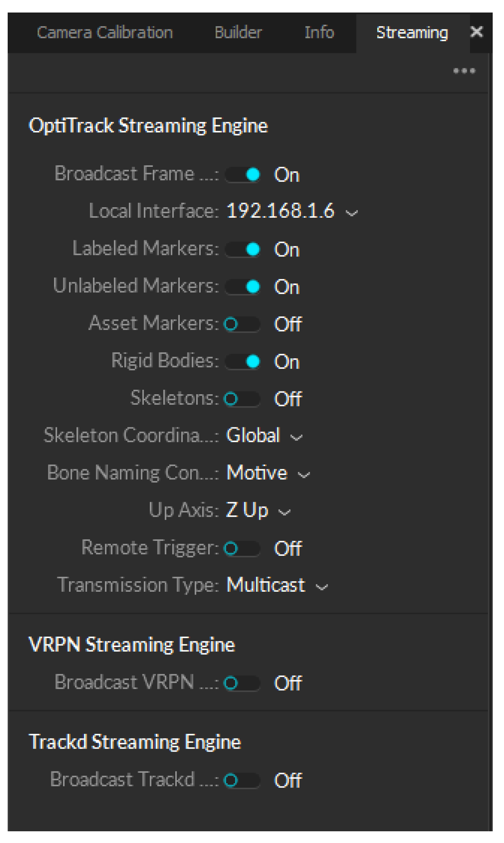Switch to the Camera Calibration tab
This screenshot has height=843, width=504.
[105, 33]
